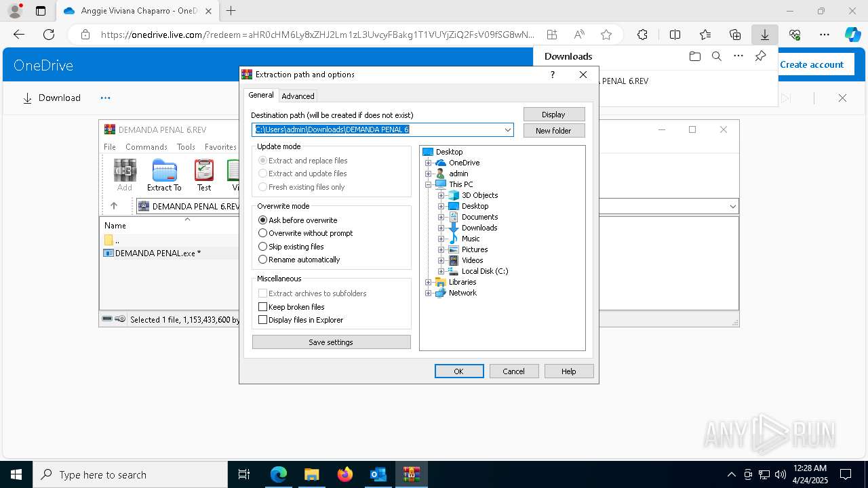The width and height of the screenshot is (868, 488).
Task: Click the Test toolbar icon in WinRAR
Action: coord(204,176)
